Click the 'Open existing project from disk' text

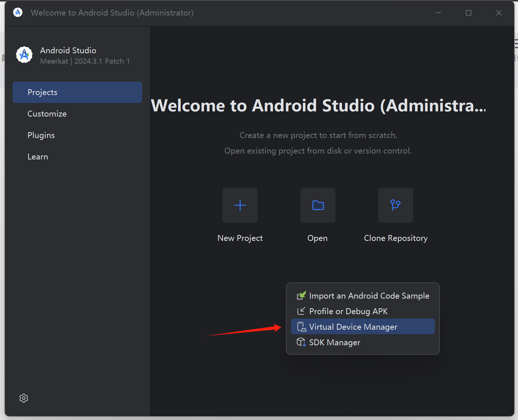click(x=318, y=151)
